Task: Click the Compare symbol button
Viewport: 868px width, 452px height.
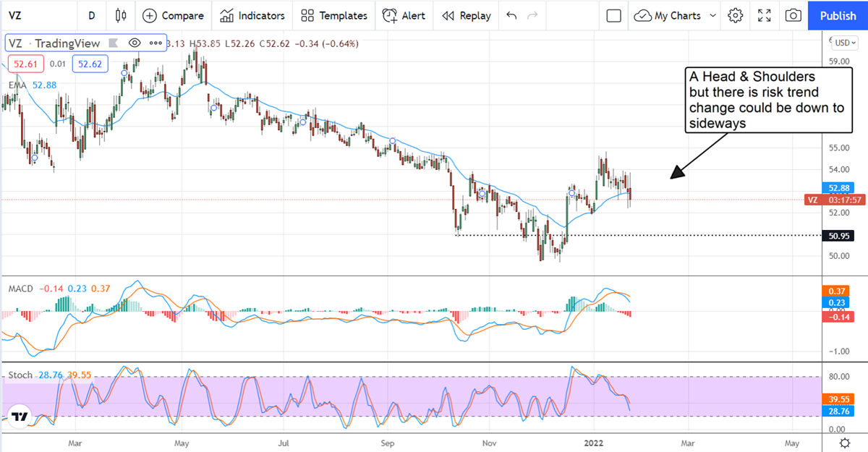Action: 173,15
